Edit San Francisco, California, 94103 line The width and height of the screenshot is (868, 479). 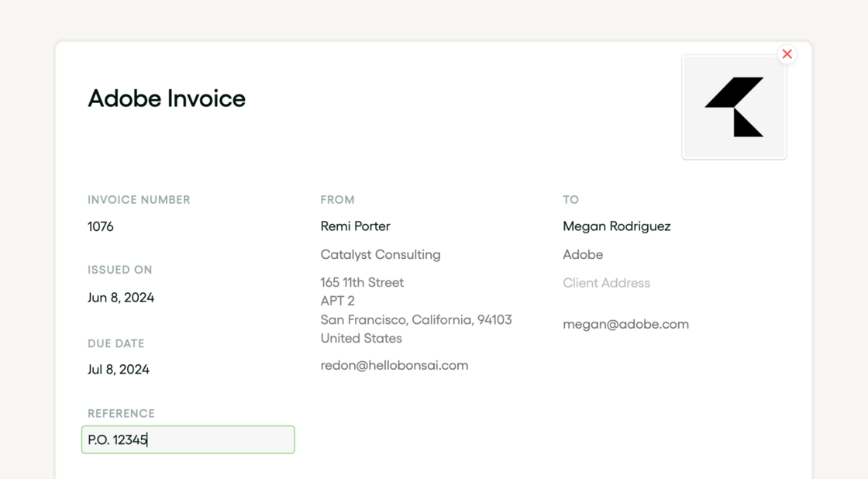pos(416,319)
